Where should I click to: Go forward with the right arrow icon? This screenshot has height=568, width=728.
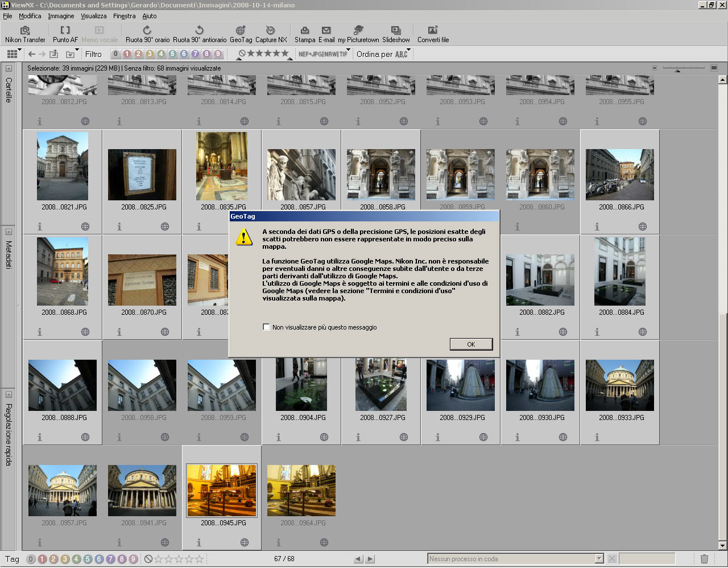42,54
